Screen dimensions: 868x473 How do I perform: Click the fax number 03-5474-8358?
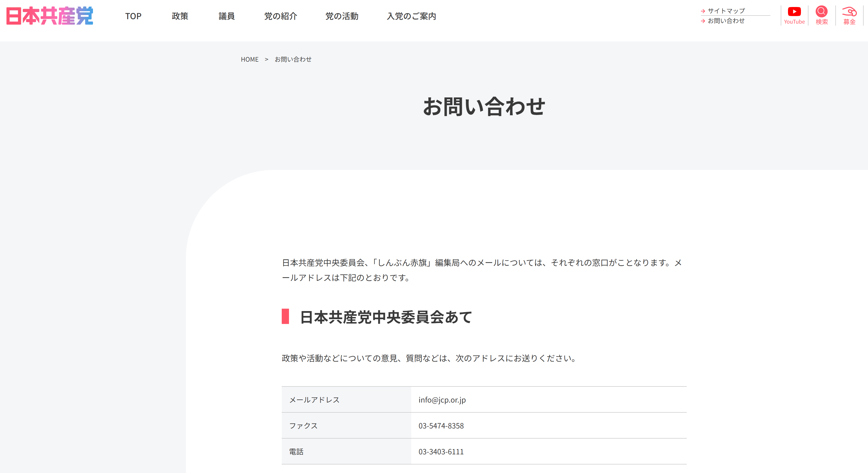(x=441, y=426)
